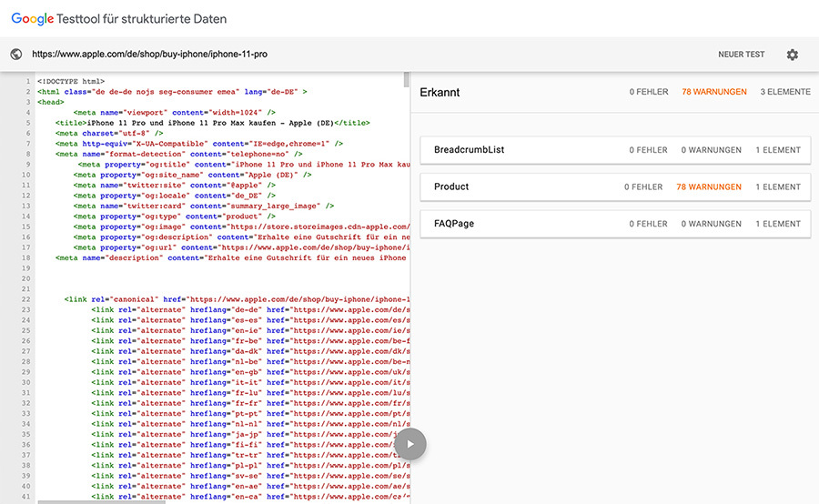The width and height of the screenshot is (819, 504).
Task: Click the globe icon beside the URL
Action: coord(16,54)
